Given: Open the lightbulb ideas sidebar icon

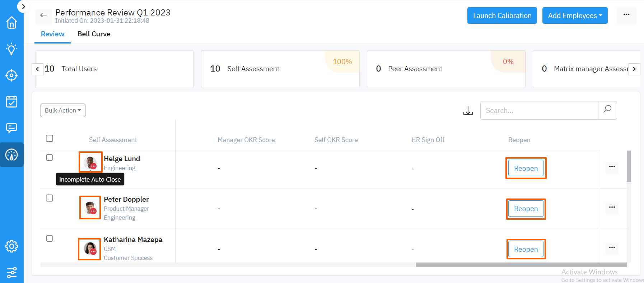Looking at the screenshot, I should pyautogui.click(x=11, y=49).
